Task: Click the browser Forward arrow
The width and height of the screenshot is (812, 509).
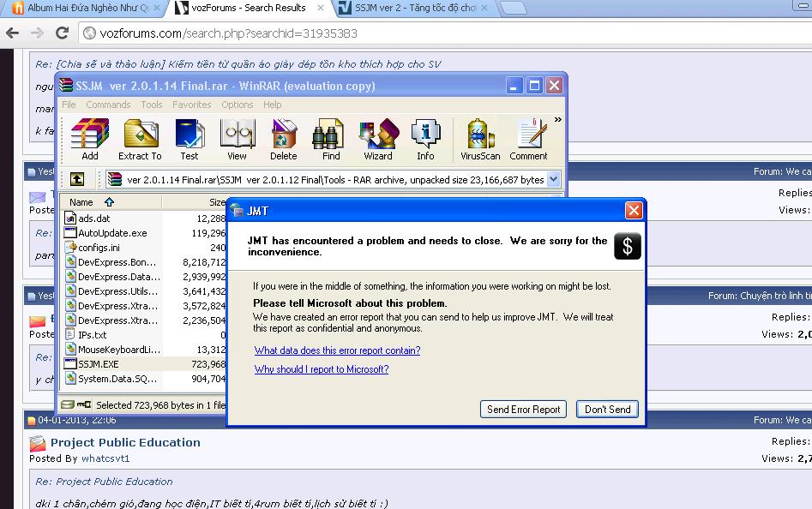Action: pos(37,33)
